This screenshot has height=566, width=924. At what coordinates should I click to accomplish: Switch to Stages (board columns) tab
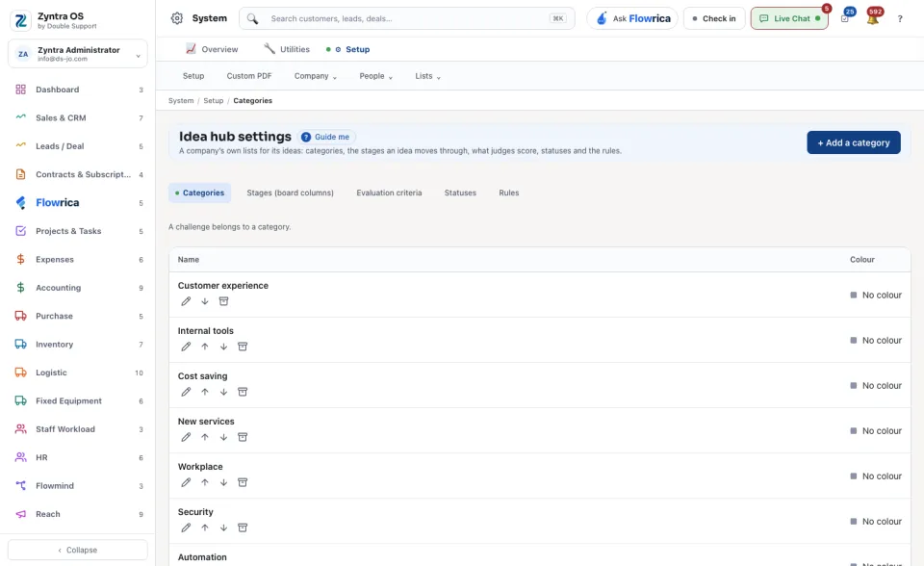pos(290,193)
